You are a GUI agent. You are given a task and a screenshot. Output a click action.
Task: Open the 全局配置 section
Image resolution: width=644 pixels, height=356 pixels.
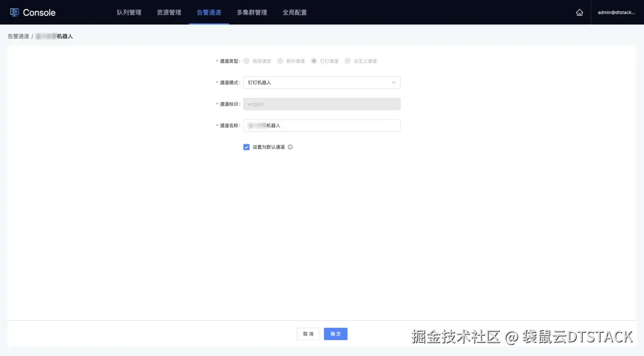click(x=295, y=12)
